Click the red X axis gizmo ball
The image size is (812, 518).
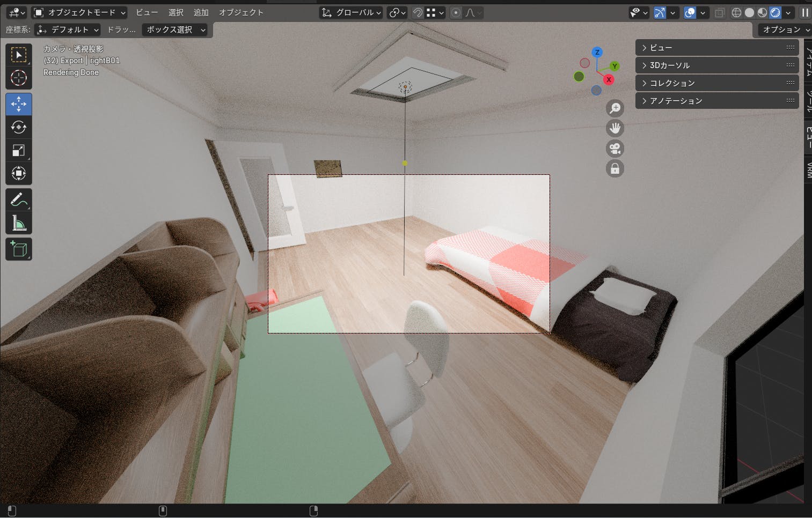[609, 80]
